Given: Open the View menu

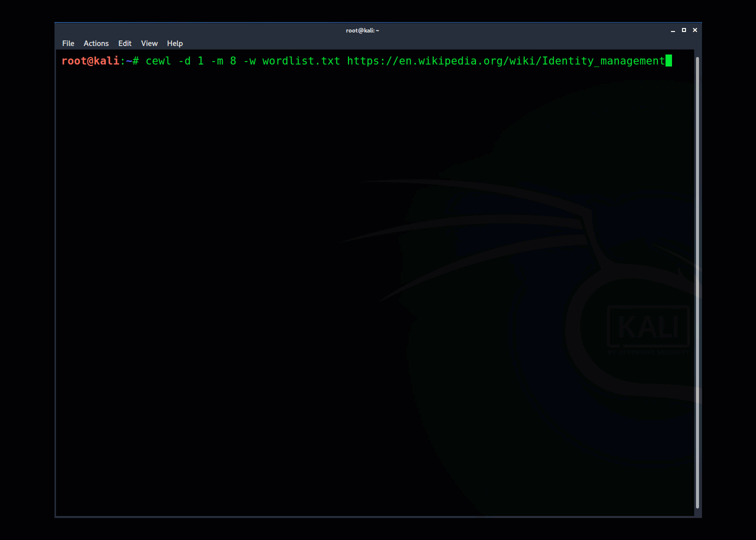Looking at the screenshot, I should [149, 43].
